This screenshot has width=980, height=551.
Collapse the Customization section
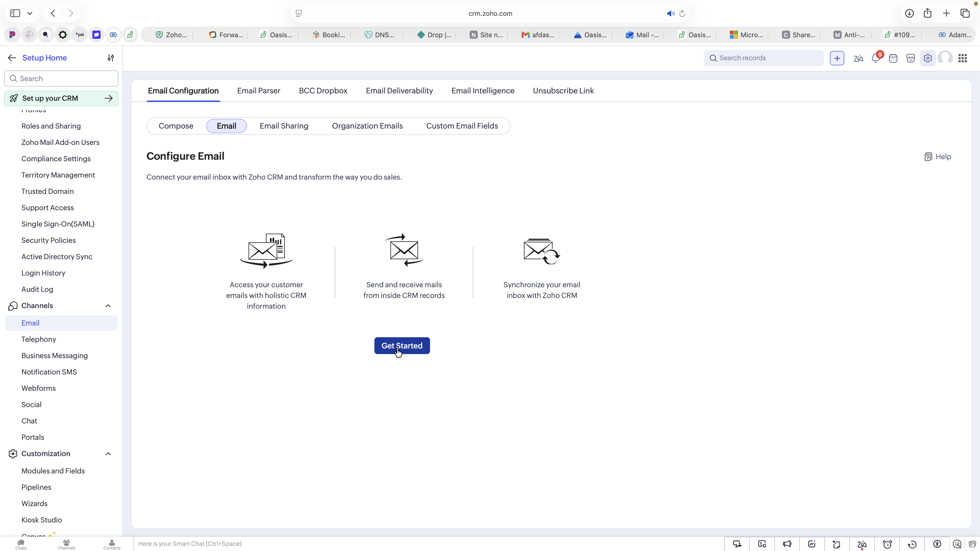coord(108,454)
